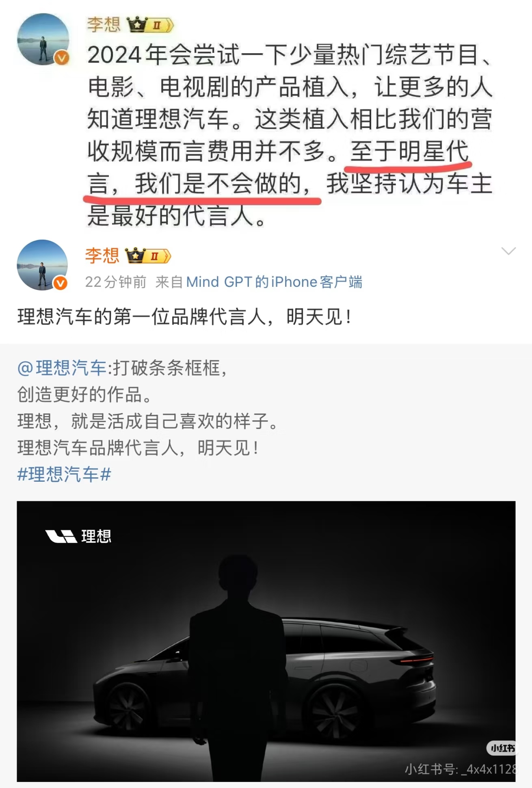Image resolution: width=532 pixels, height=788 pixels.
Task: Click the orange verified badge on top avatar
Action: click(x=62, y=58)
